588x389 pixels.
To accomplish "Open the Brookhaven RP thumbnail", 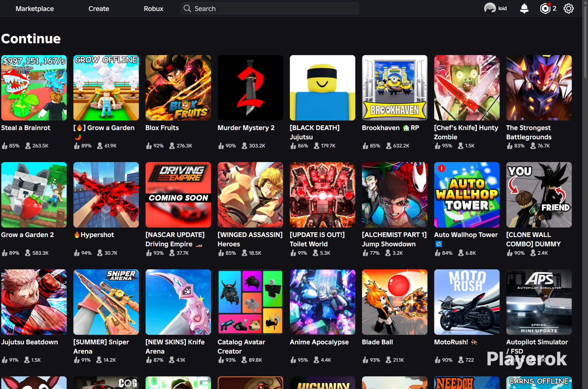I will pyautogui.click(x=395, y=88).
